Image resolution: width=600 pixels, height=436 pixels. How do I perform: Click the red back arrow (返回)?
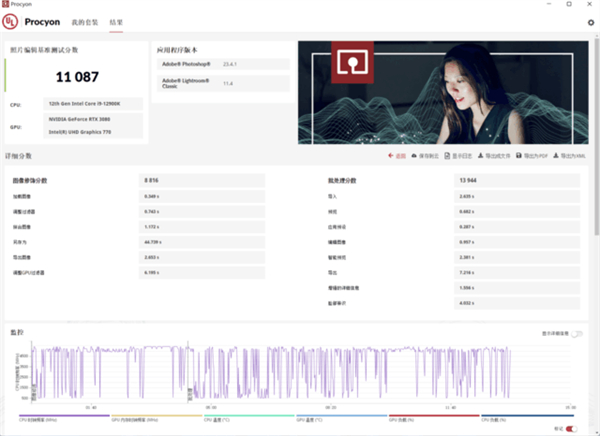click(397, 156)
